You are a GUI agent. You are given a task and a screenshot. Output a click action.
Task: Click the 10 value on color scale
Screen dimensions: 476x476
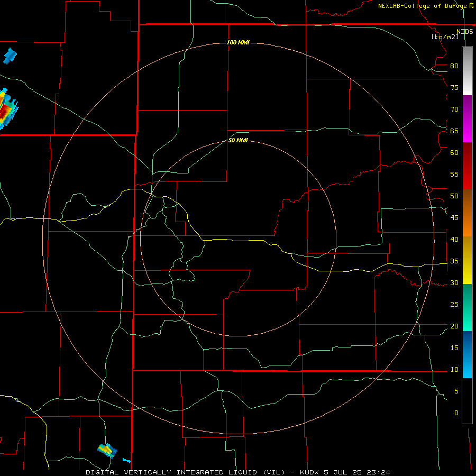point(454,370)
